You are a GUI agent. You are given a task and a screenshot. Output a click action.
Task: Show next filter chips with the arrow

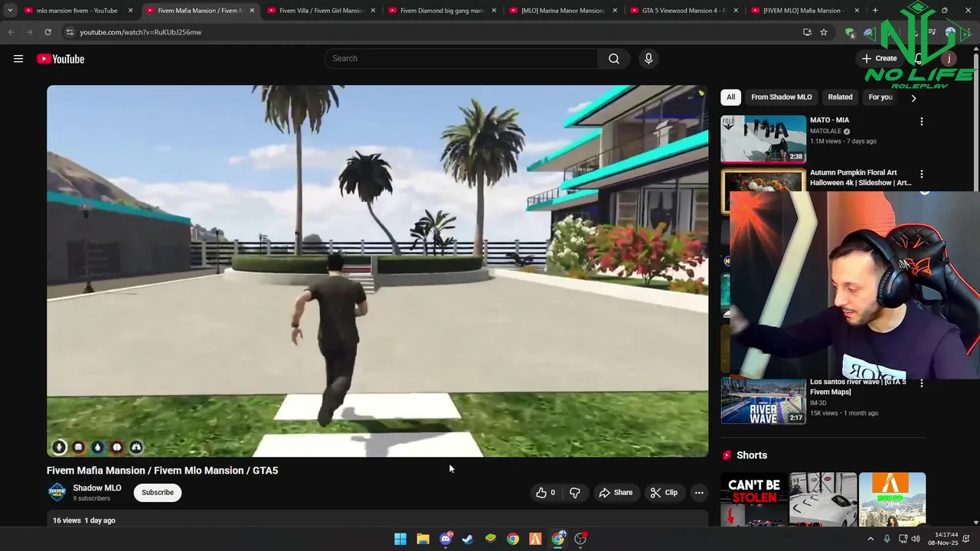(x=913, y=98)
